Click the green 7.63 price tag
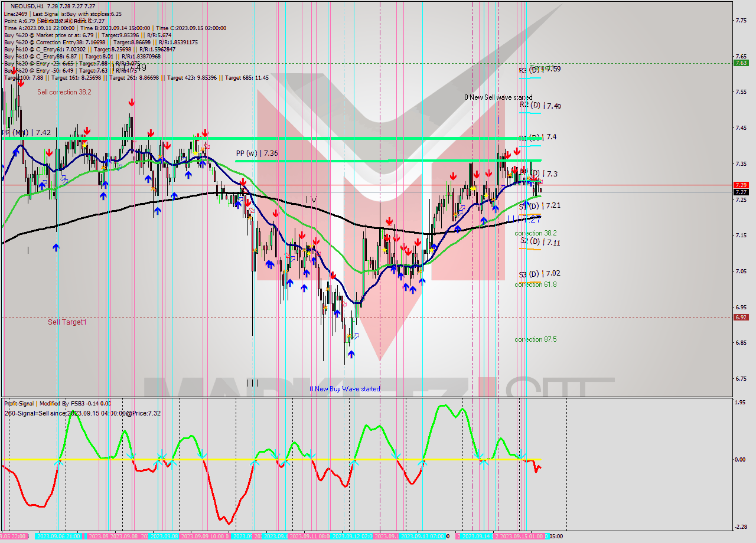This screenshot has width=756, height=543. [x=741, y=63]
